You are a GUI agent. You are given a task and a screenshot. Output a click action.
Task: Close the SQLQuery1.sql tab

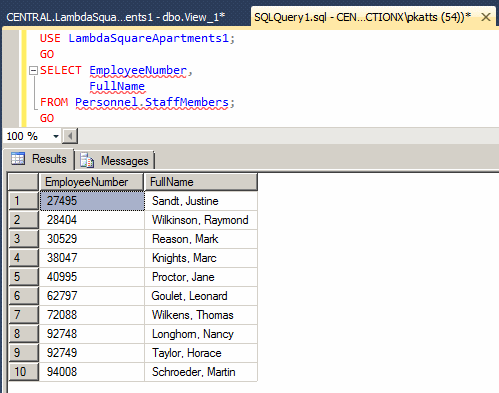[x=486, y=17]
